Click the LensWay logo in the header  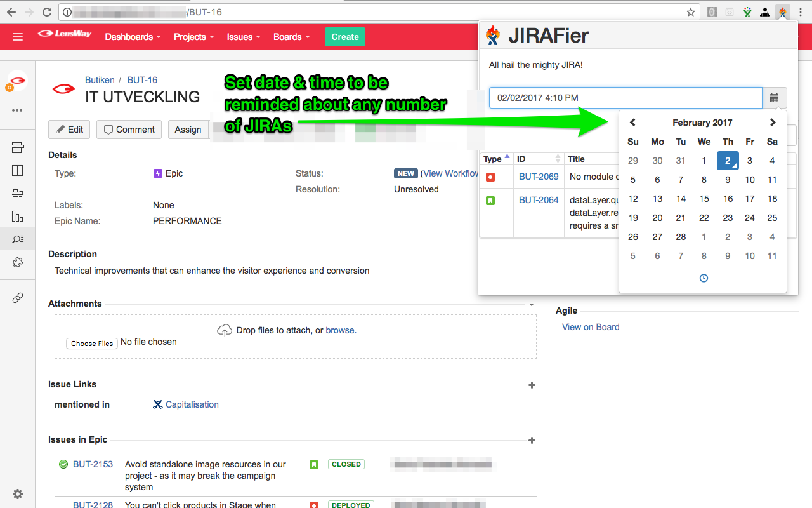point(65,34)
